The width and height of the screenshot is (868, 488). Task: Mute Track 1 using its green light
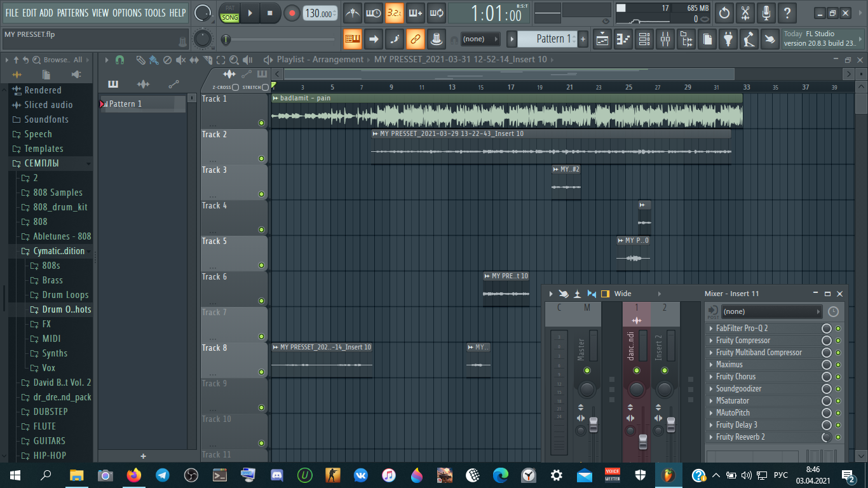tap(261, 123)
